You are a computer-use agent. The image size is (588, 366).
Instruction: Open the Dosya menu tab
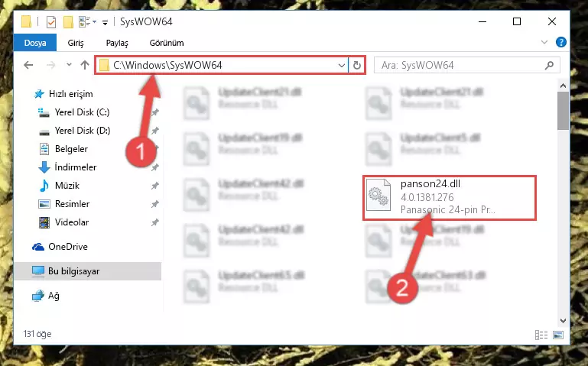click(x=35, y=43)
